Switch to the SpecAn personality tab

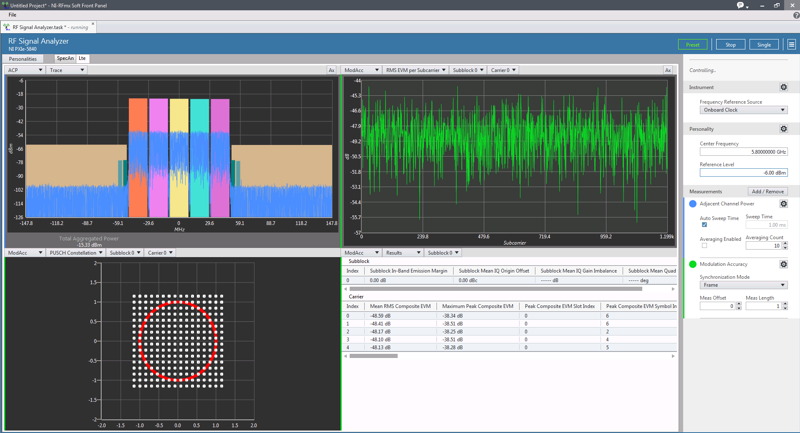click(64, 59)
